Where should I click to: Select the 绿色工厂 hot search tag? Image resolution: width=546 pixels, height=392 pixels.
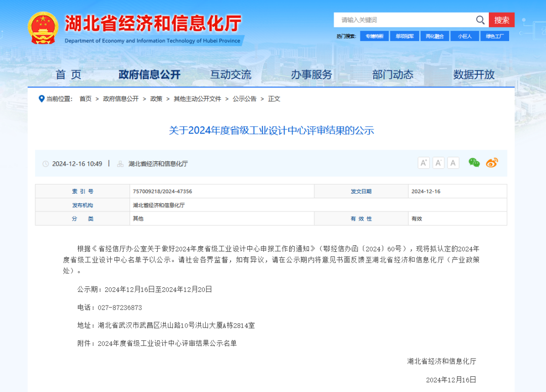[x=494, y=36]
